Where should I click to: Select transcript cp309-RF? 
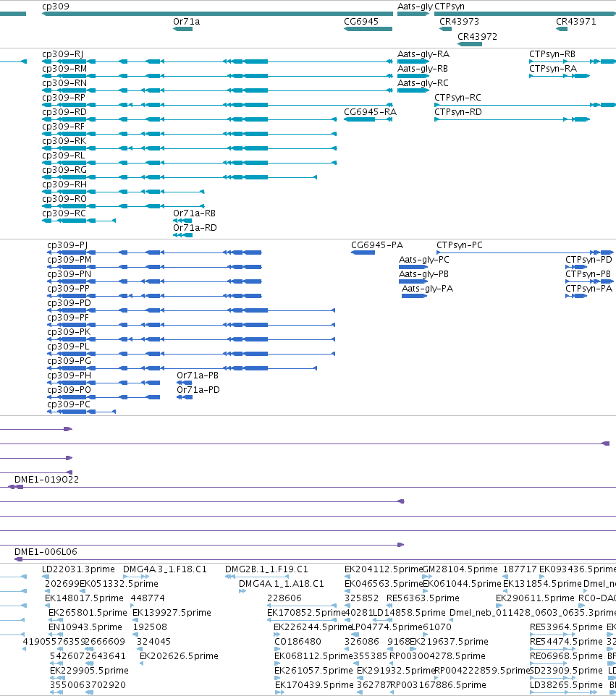coord(63,127)
